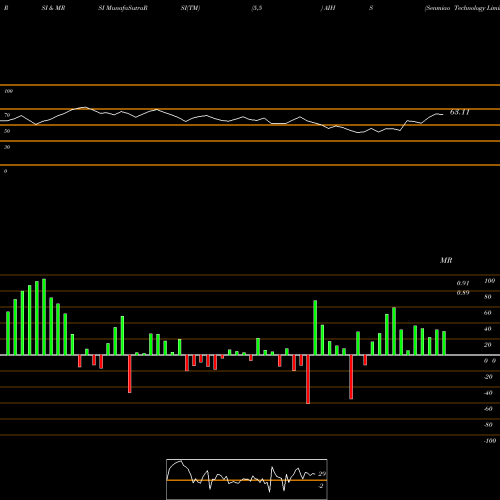Click the MR axis label -100

point(490,441)
